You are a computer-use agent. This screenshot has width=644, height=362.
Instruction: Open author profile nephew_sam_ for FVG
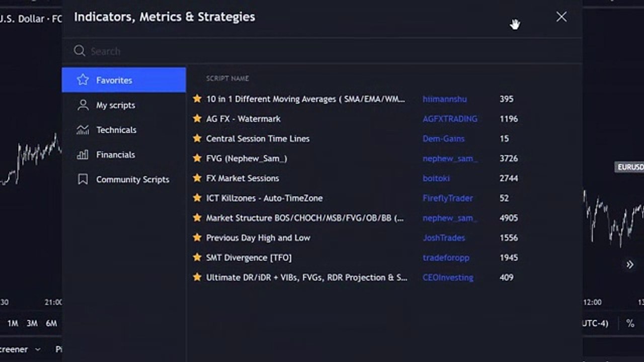coord(450,158)
